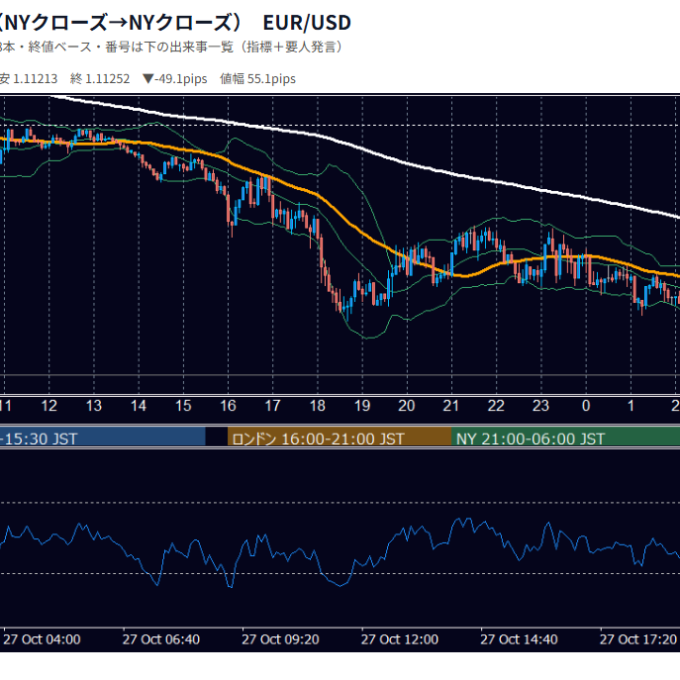Viewport: 680px width, 680px height.
Task: Click the 27 Oct 17:20 time label
Action: tap(638, 640)
